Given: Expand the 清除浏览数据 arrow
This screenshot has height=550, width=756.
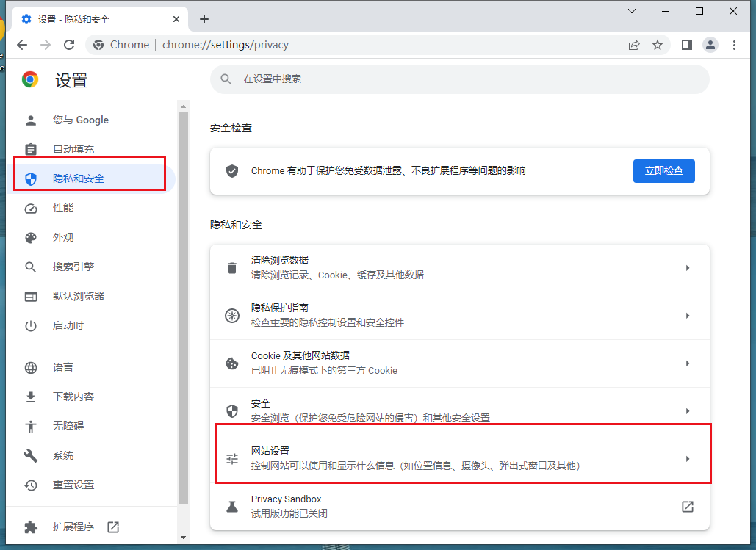Looking at the screenshot, I should 688,267.
